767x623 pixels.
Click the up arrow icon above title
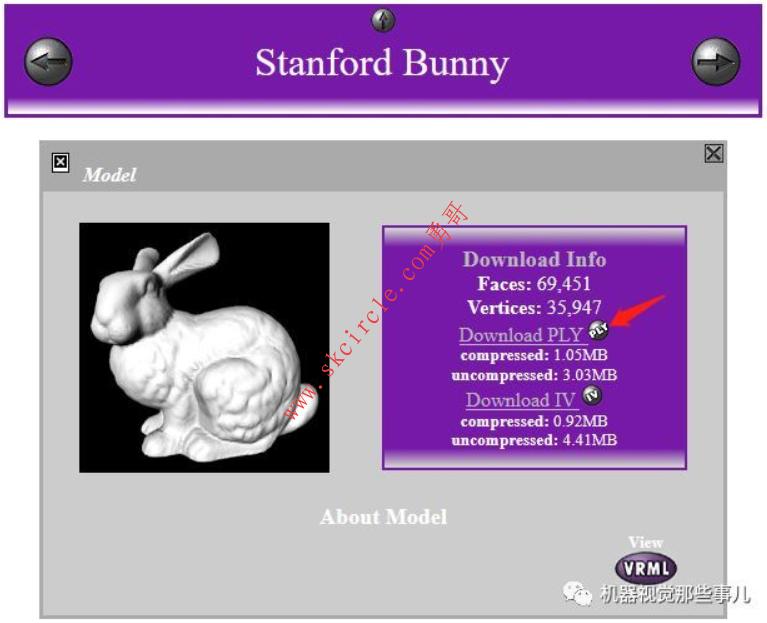click(383, 21)
